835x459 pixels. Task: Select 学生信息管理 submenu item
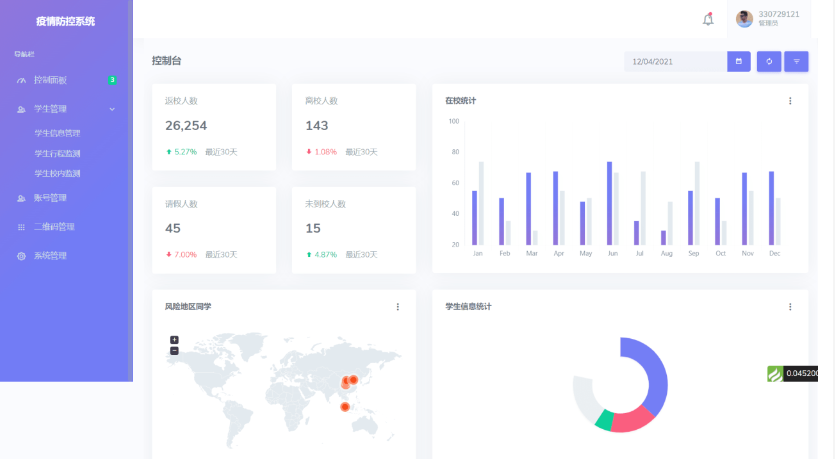[57, 133]
